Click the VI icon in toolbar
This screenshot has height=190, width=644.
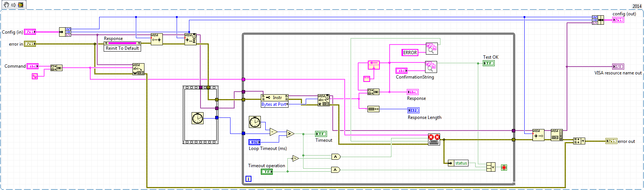(x=21, y=5)
